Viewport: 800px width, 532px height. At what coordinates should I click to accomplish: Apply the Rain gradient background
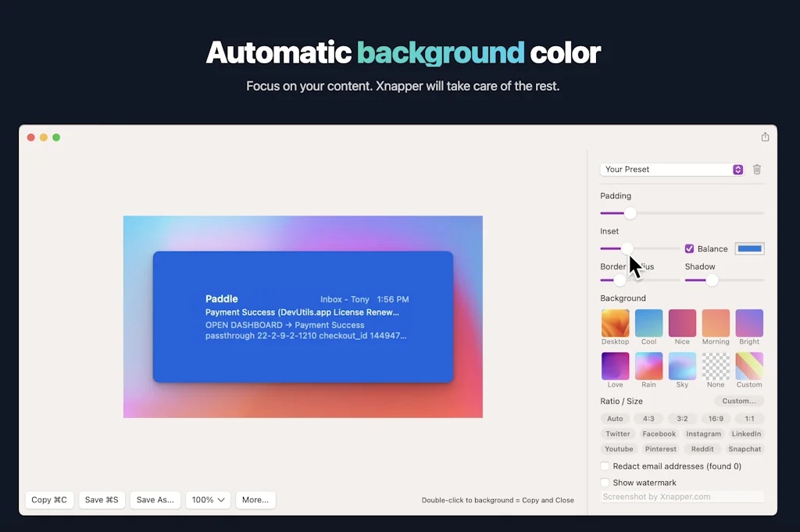(x=648, y=366)
